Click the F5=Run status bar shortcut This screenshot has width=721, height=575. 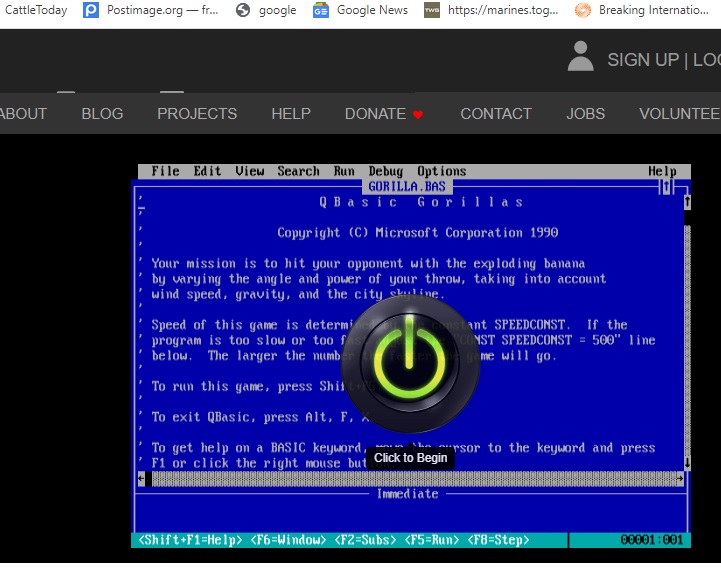(x=432, y=540)
